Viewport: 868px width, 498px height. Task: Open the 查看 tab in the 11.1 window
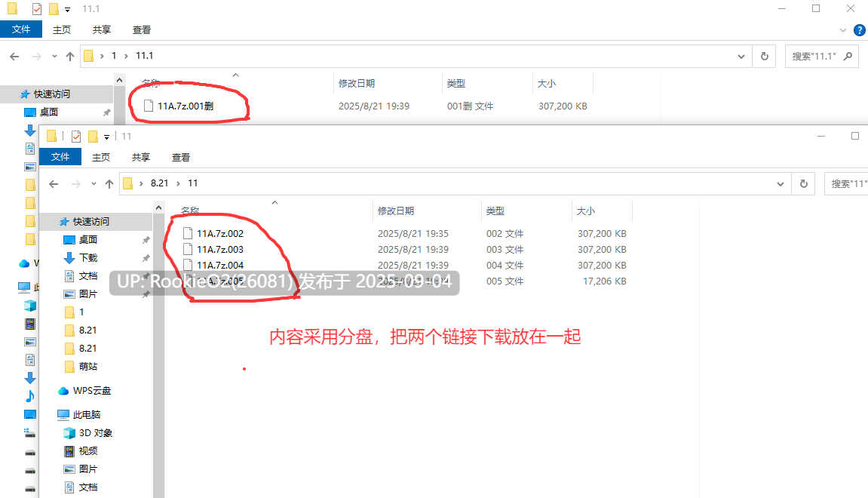coord(141,30)
